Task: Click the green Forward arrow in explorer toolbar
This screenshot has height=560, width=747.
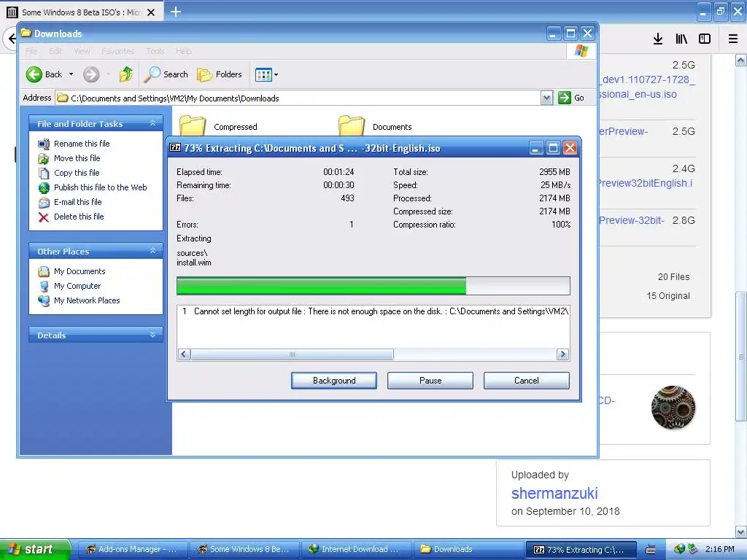Action: click(x=91, y=74)
